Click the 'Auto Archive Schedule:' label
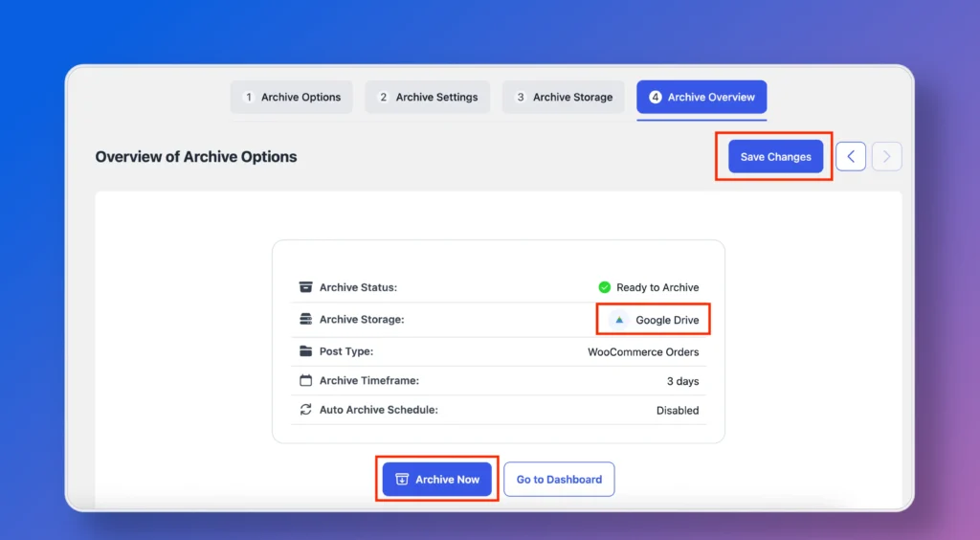Image resolution: width=980 pixels, height=540 pixels. point(379,410)
